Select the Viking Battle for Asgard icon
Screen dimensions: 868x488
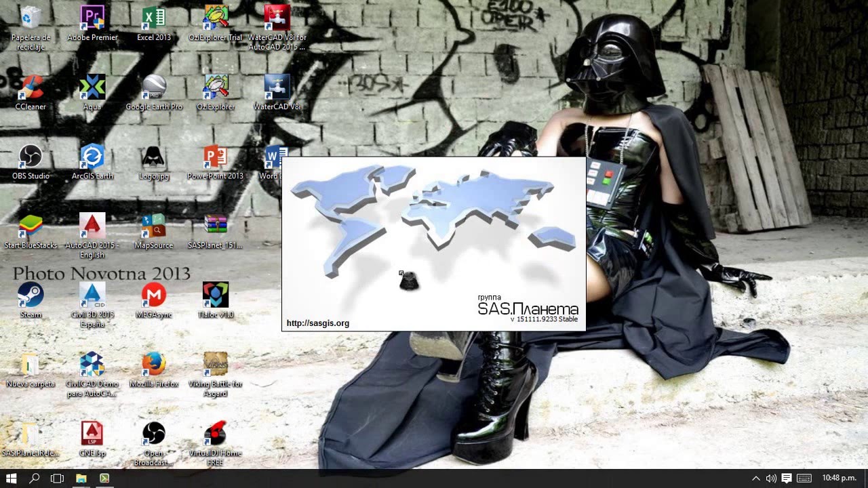point(216,374)
